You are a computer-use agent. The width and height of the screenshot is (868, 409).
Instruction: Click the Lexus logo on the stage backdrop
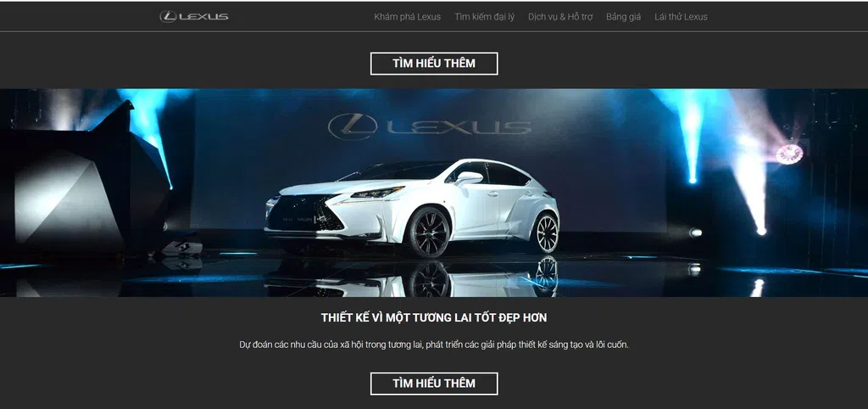pos(429,126)
